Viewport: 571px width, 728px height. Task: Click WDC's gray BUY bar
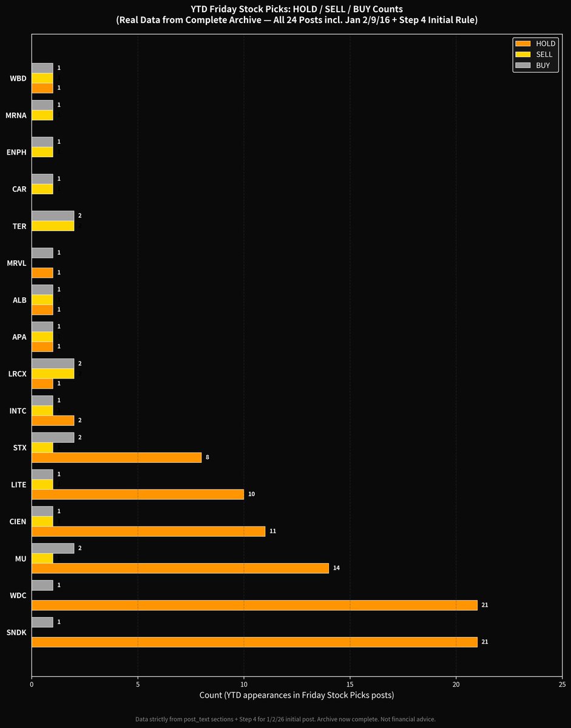click(42, 585)
